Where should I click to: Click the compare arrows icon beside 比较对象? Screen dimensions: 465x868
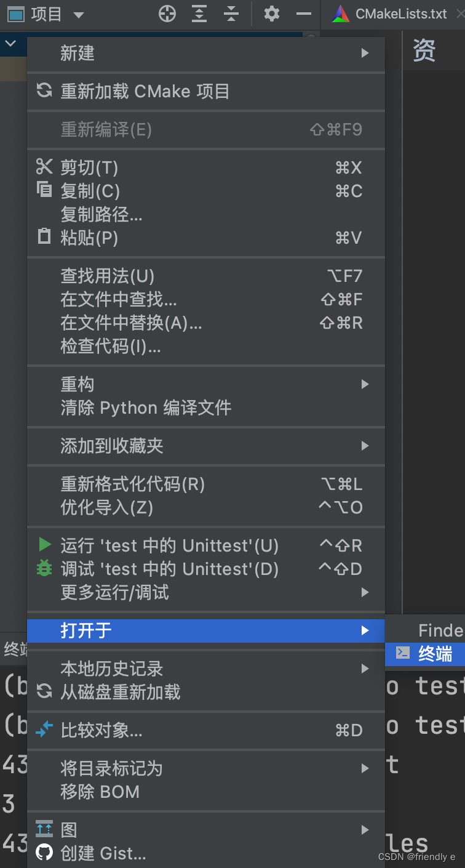tap(44, 730)
